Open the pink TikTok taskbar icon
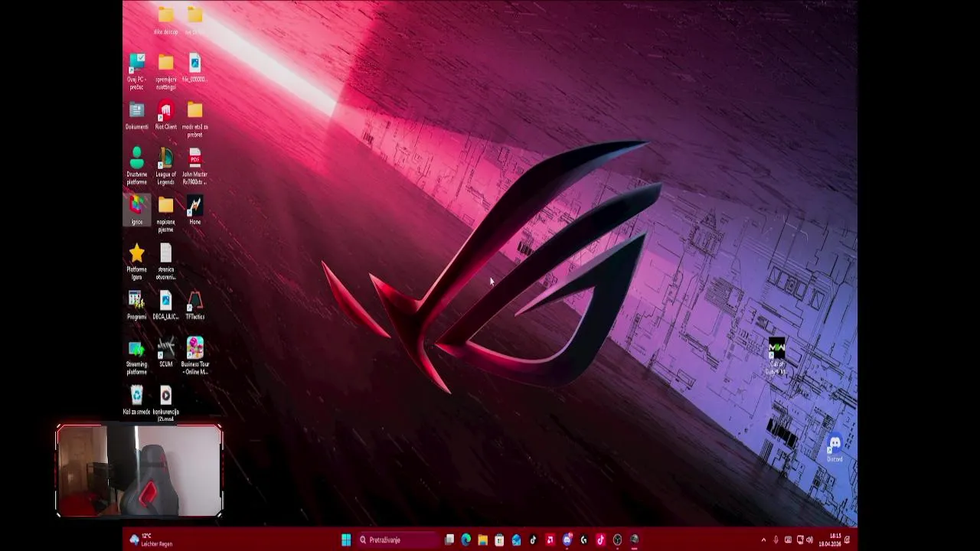Screen dimensions: 980x551 coord(600,540)
